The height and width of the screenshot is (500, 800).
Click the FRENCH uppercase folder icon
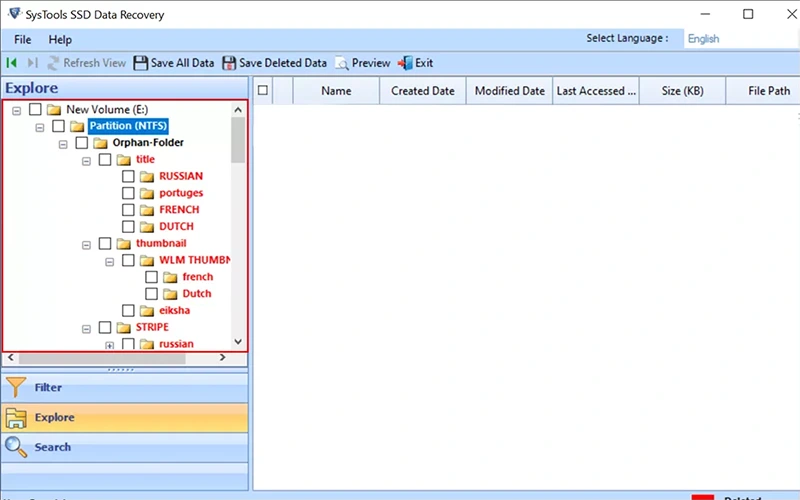coord(147,210)
